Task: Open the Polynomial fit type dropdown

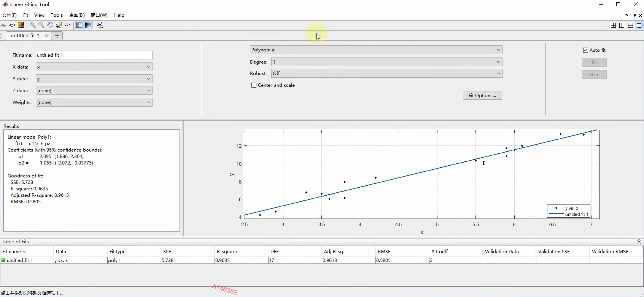Action: point(376,50)
